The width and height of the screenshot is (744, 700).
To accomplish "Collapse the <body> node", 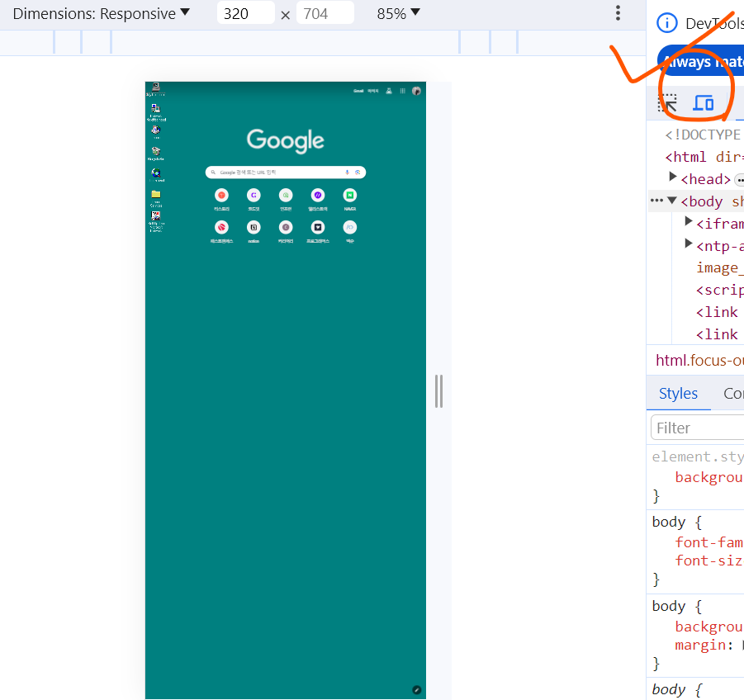I will pos(672,200).
